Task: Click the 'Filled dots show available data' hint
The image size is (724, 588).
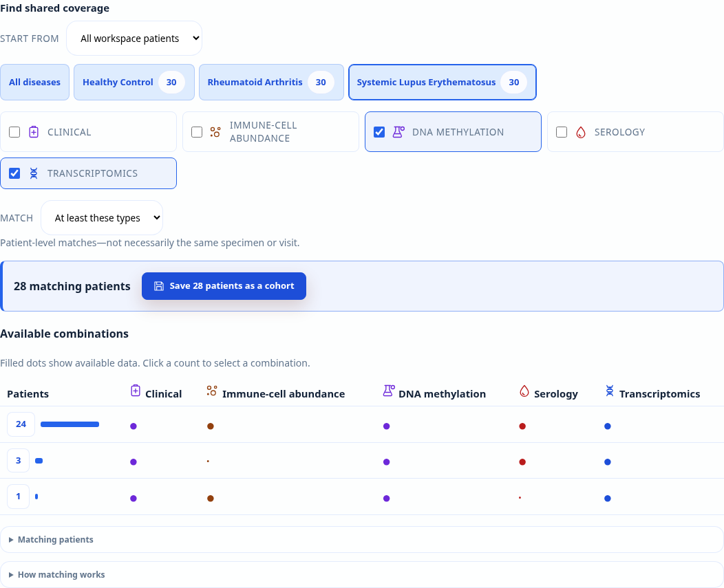Action: (155, 363)
